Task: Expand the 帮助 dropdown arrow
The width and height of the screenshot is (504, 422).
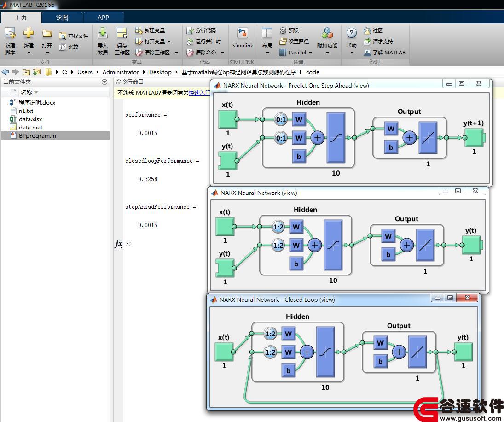Action: pyautogui.click(x=352, y=53)
